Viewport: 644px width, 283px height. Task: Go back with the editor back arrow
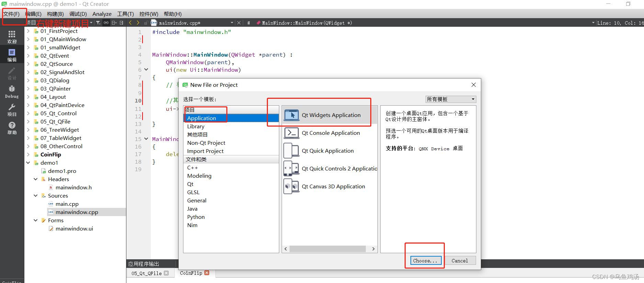click(x=130, y=23)
